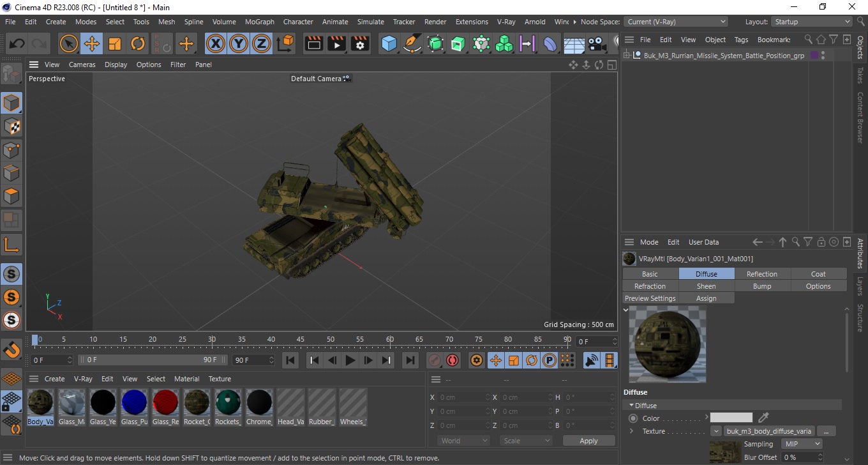Render to Picture Viewer
This screenshot has width=868, height=465.
[337, 44]
